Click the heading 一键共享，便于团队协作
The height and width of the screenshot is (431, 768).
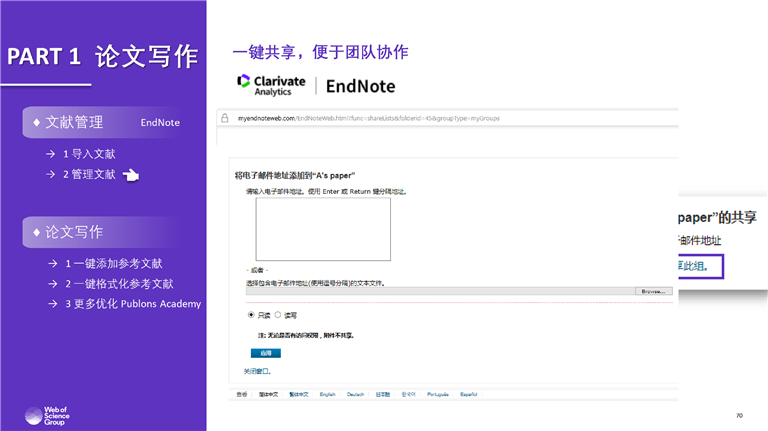pos(320,52)
